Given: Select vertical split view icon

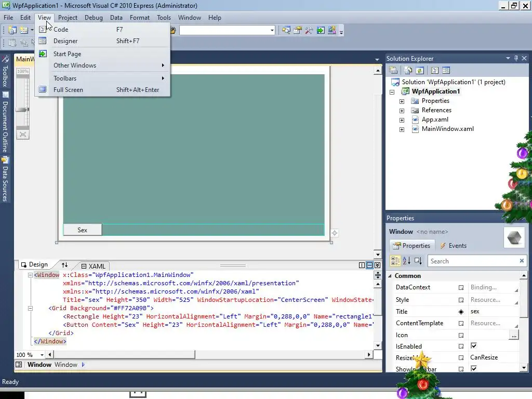Looking at the screenshot, I should coord(362,265).
